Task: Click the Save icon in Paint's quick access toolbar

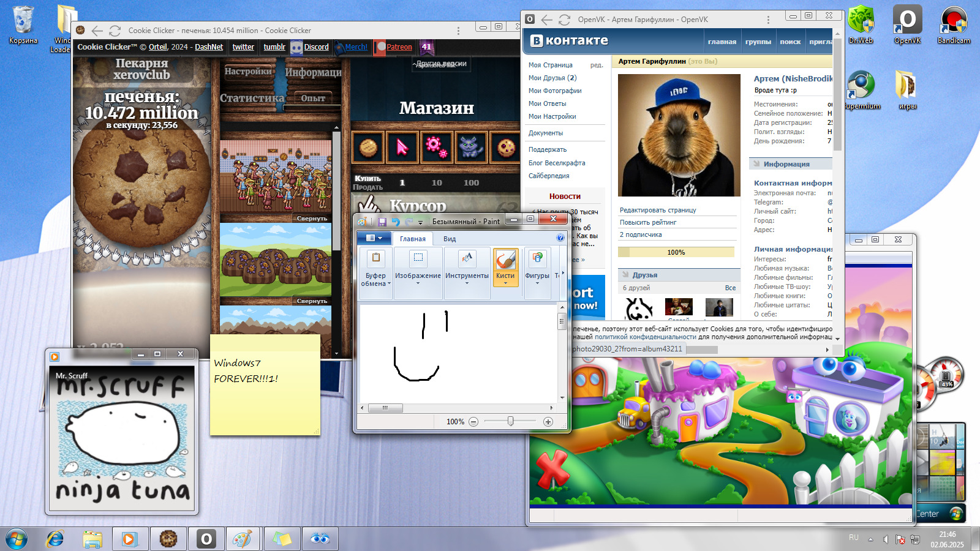Action: 382,222
